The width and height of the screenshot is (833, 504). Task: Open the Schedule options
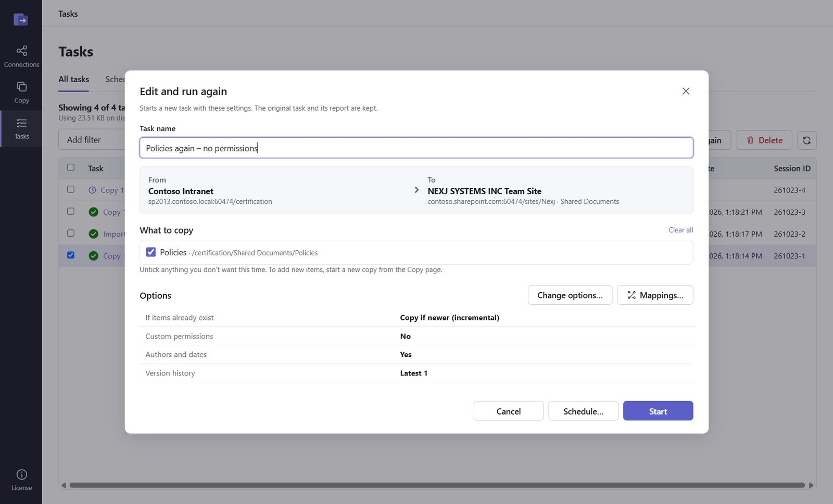tap(583, 411)
